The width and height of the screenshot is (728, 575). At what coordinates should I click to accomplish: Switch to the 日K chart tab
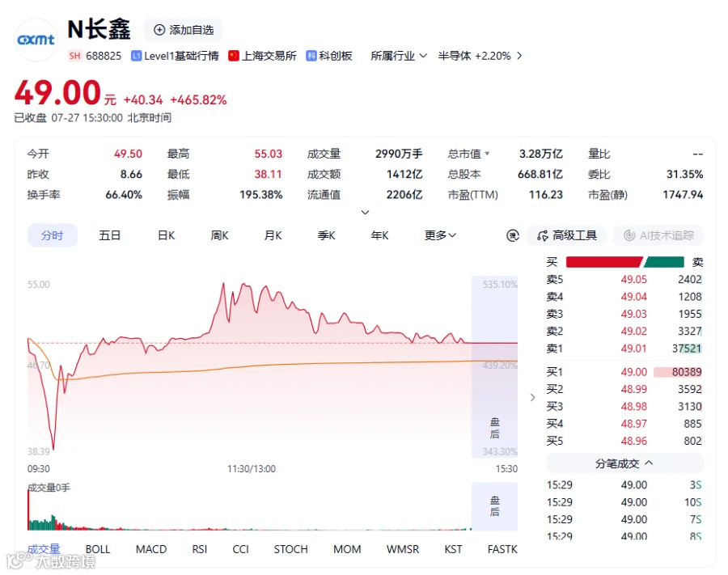coord(166,235)
